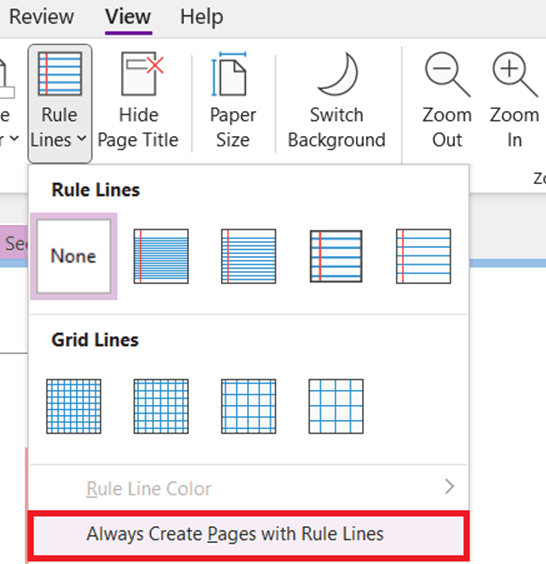Open the Review ribbon tab

(41, 17)
